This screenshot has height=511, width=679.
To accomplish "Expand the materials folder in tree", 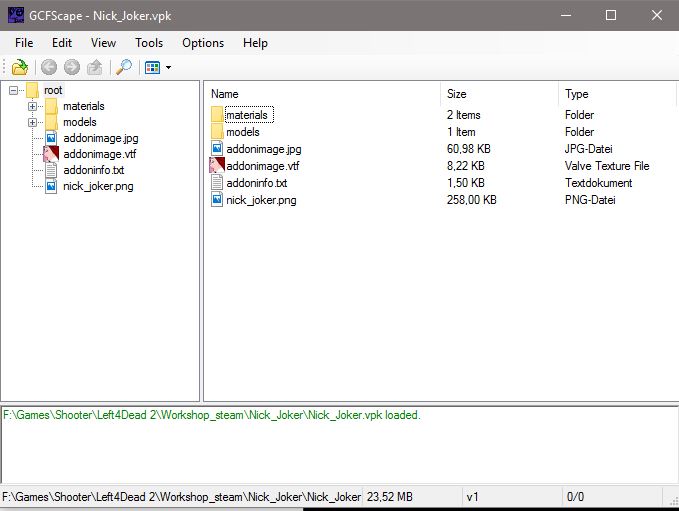I will click(32, 106).
